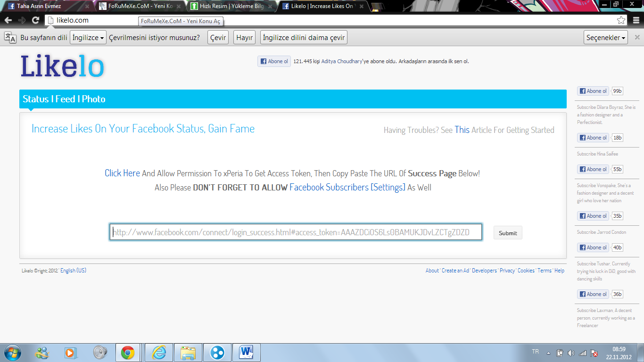Select Status in the blue header bar

pos(36,99)
